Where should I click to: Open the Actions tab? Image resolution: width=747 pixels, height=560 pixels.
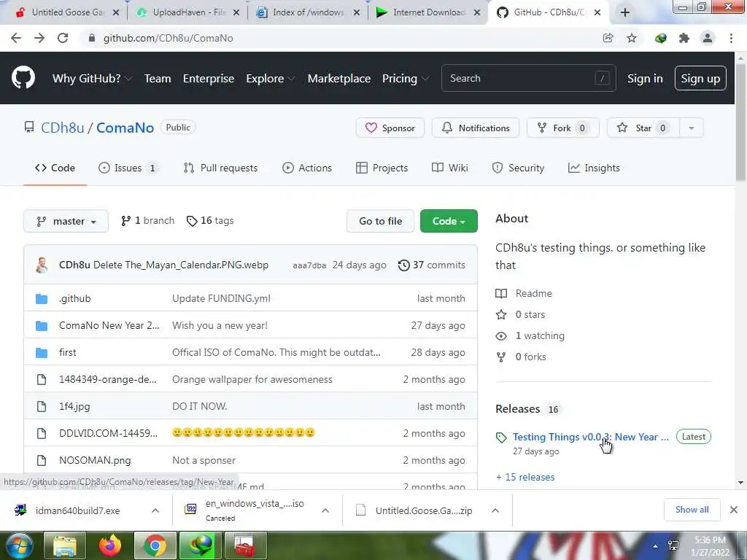pos(307,168)
